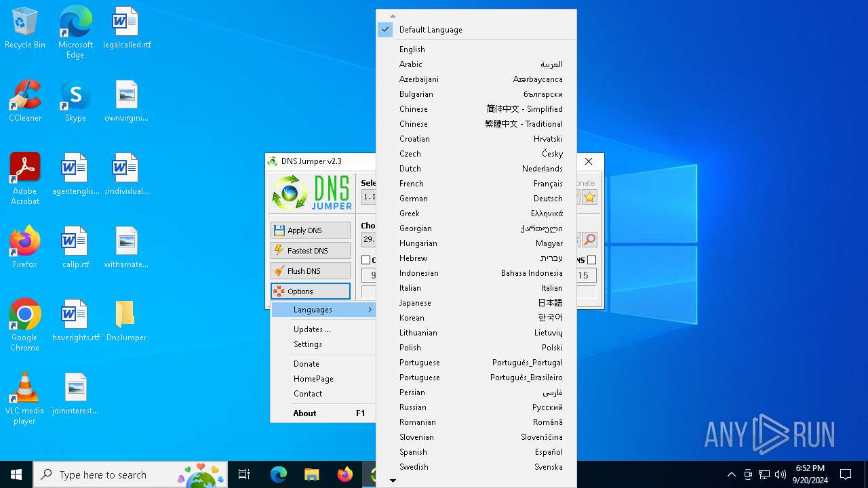Choose Português_Portugal language
The height and width of the screenshot is (488, 868).
(x=476, y=363)
